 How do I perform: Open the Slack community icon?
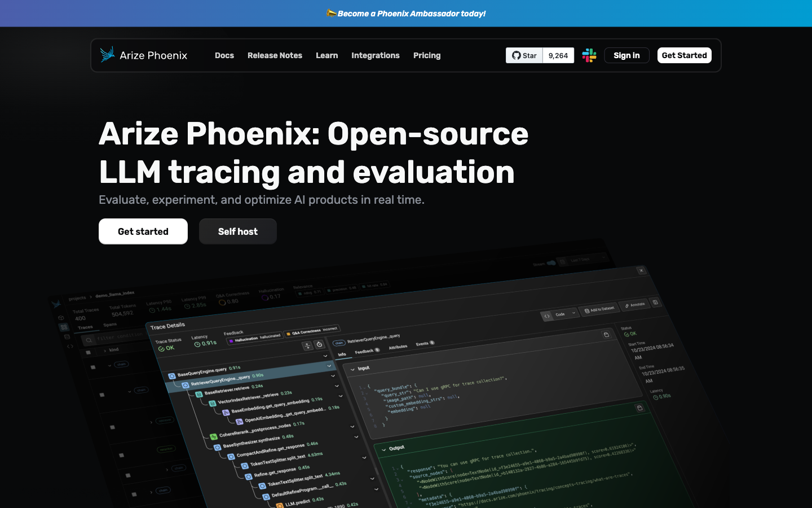tap(589, 55)
